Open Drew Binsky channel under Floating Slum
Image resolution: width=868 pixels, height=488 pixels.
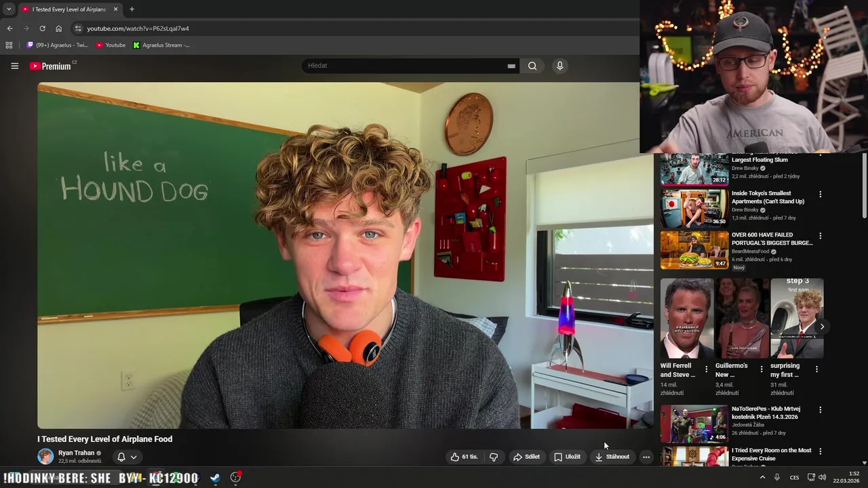745,168
